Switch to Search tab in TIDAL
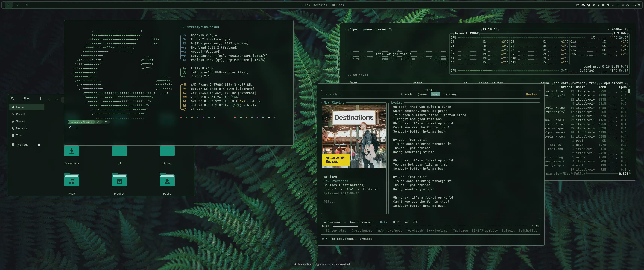644x270 pixels. click(406, 94)
